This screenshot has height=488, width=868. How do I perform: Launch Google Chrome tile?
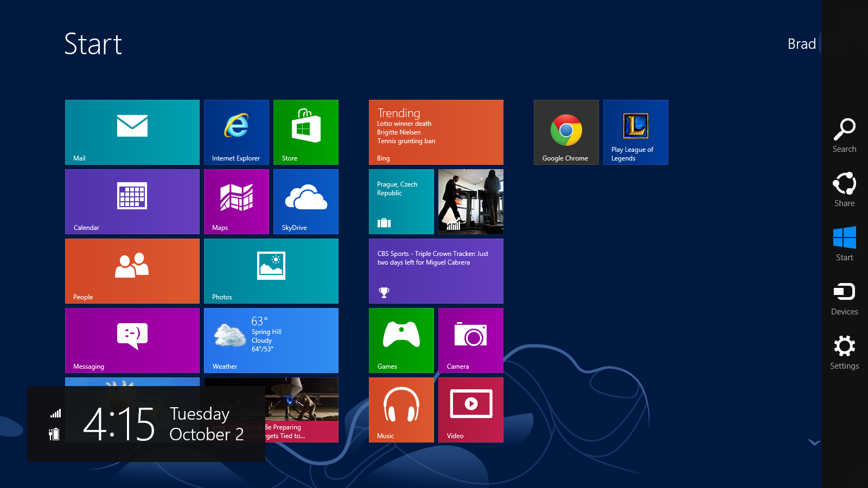point(566,132)
